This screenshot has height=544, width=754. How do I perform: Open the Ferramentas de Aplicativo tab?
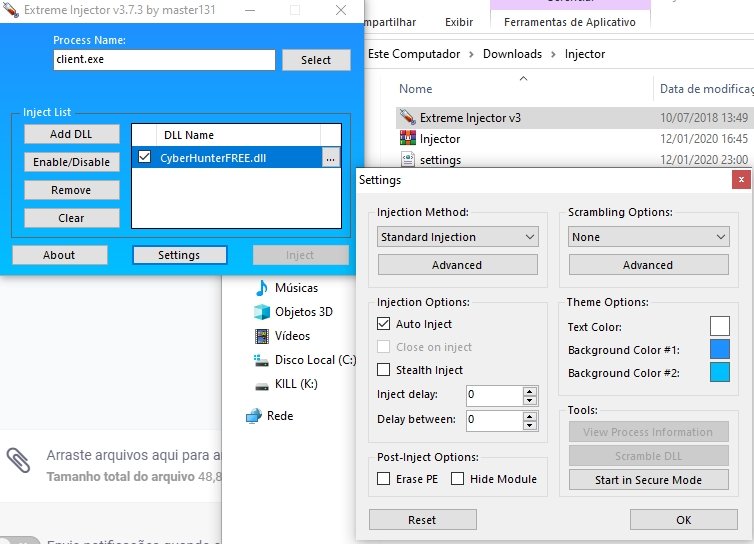[x=569, y=22]
